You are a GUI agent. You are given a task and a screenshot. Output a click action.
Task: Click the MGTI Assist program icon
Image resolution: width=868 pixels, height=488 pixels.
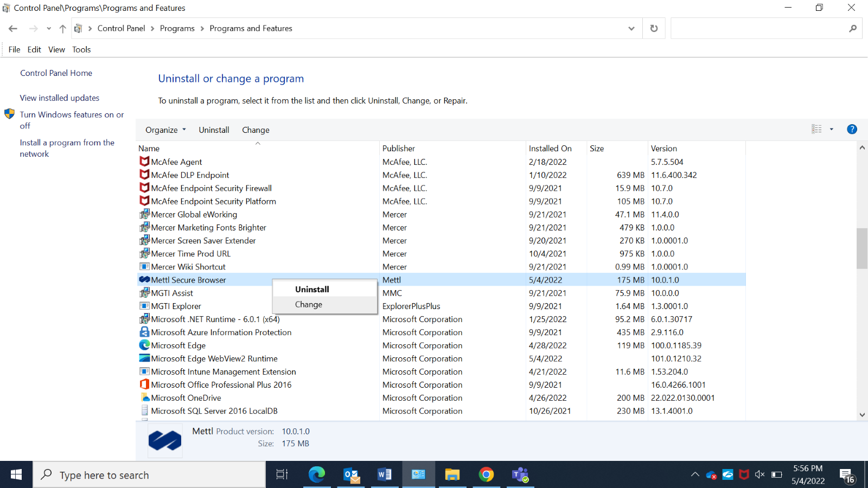pyautogui.click(x=144, y=293)
